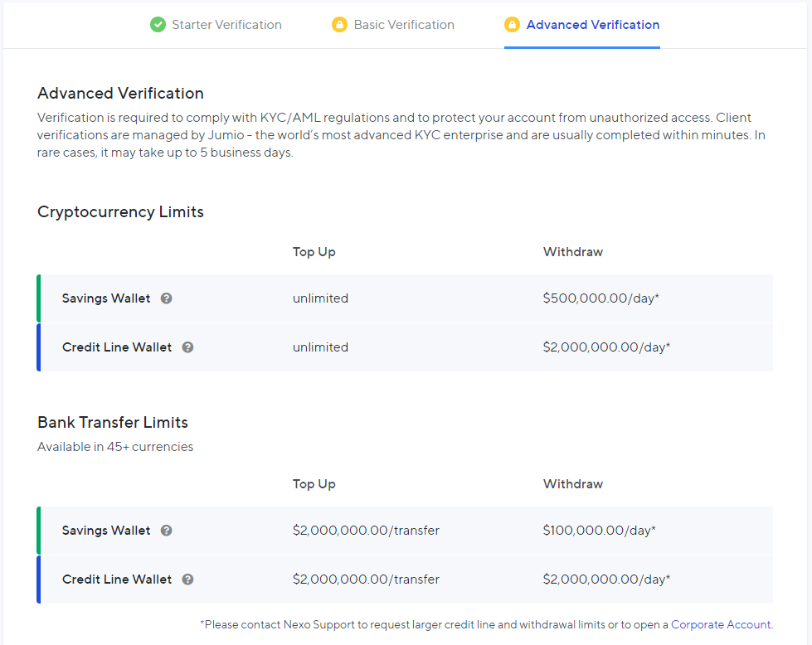This screenshot has height=645, width=812.
Task: Click Credit Line Wallet label in Cryptocurrency Limits
Action: click(117, 347)
